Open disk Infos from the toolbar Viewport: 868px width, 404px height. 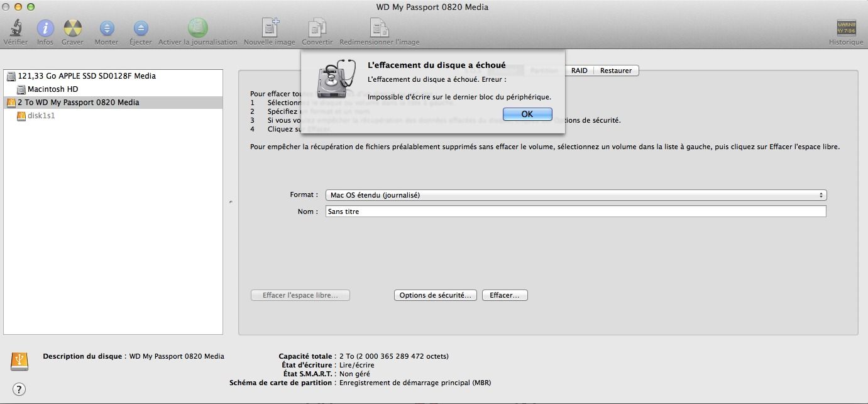(45, 28)
